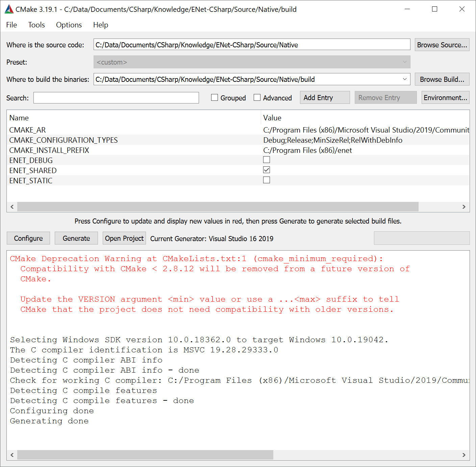Click Browse Build button

point(442,79)
